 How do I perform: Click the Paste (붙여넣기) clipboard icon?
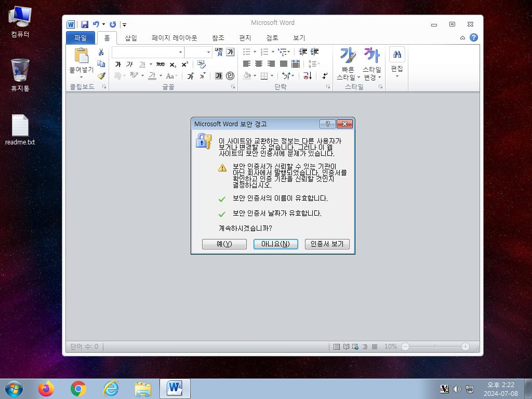82,55
